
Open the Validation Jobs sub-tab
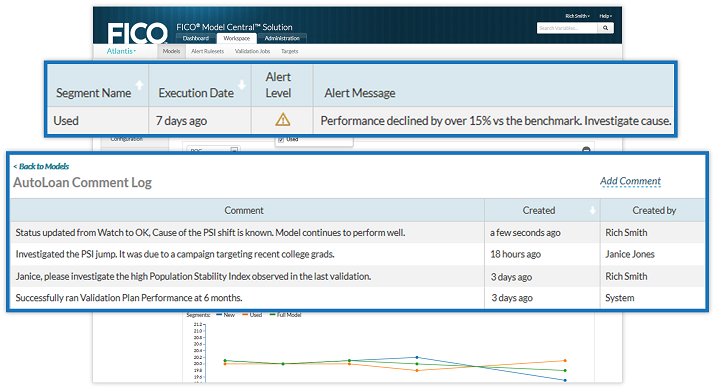(x=253, y=52)
